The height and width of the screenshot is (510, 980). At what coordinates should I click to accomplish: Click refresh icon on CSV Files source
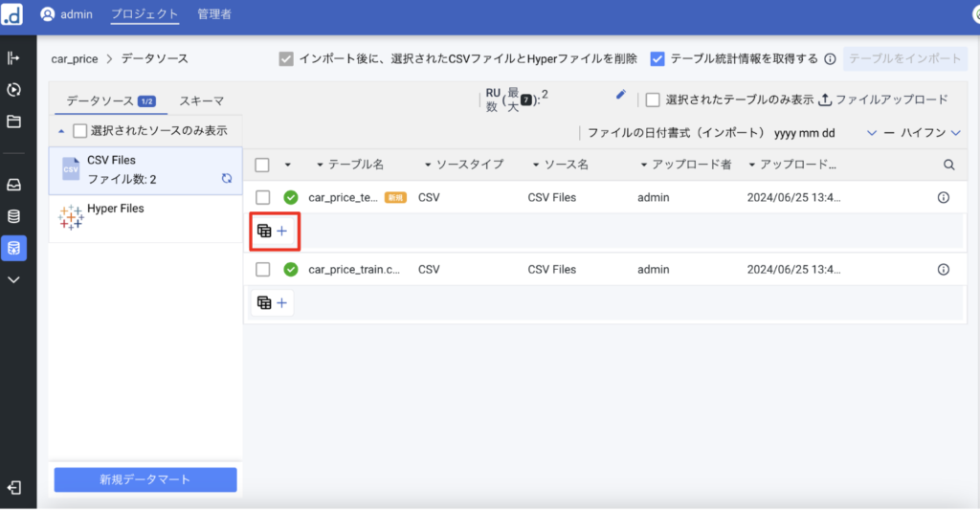pos(227,178)
